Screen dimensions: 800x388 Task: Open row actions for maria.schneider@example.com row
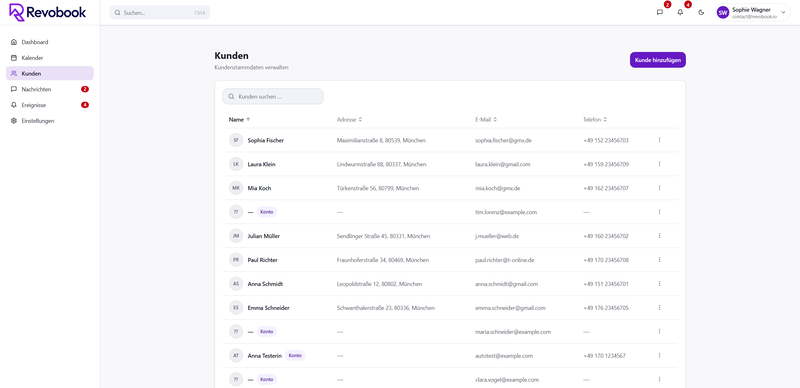(x=659, y=332)
